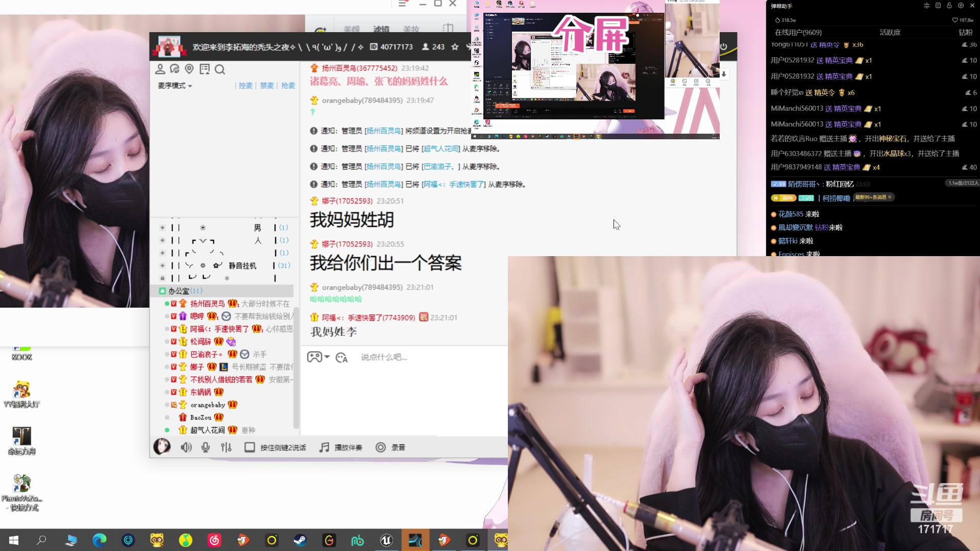This screenshot has height=551, width=980.
Task: Start recording with the 录音 icon
Action: pos(381,447)
